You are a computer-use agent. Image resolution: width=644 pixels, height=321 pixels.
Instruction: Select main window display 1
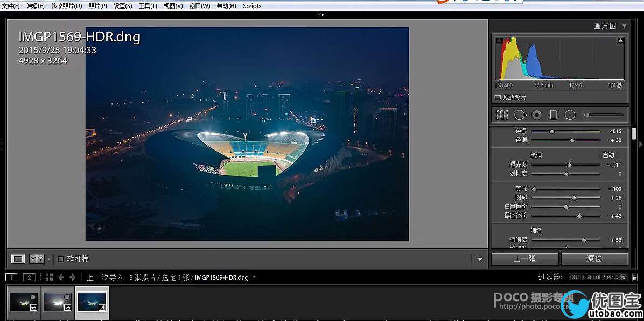[x=12, y=277]
